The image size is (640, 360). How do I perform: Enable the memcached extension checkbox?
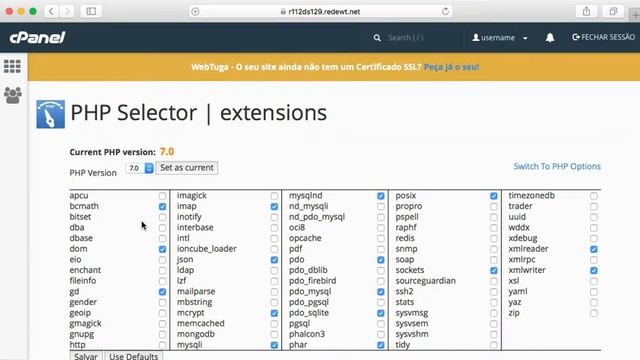(274, 324)
